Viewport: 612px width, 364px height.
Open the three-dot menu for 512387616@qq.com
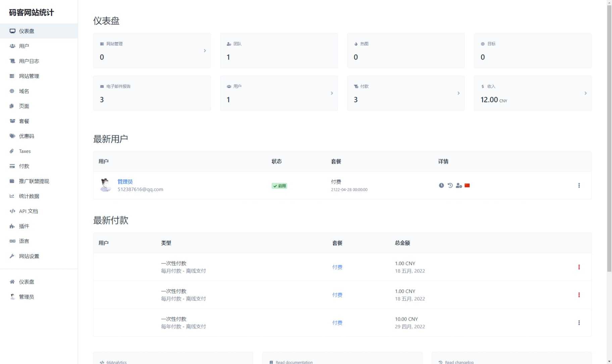(579, 185)
